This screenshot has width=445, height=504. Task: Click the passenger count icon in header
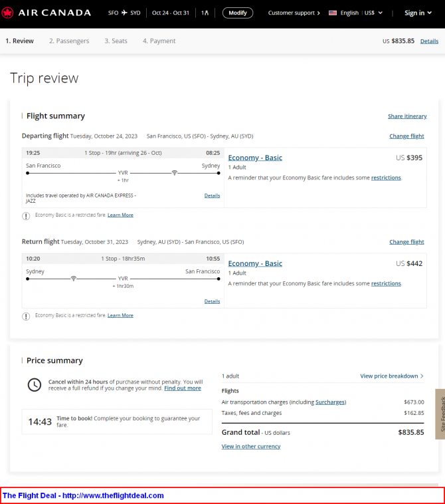click(x=205, y=13)
